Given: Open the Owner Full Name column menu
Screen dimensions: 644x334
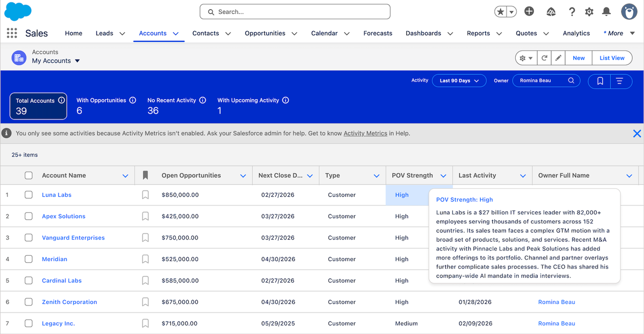Looking at the screenshot, I should (x=629, y=176).
